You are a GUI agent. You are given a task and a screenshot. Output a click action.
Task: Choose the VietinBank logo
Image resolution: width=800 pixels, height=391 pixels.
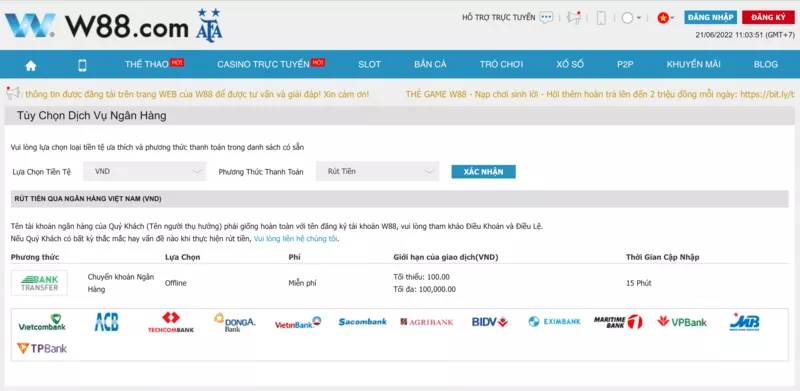point(298,323)
